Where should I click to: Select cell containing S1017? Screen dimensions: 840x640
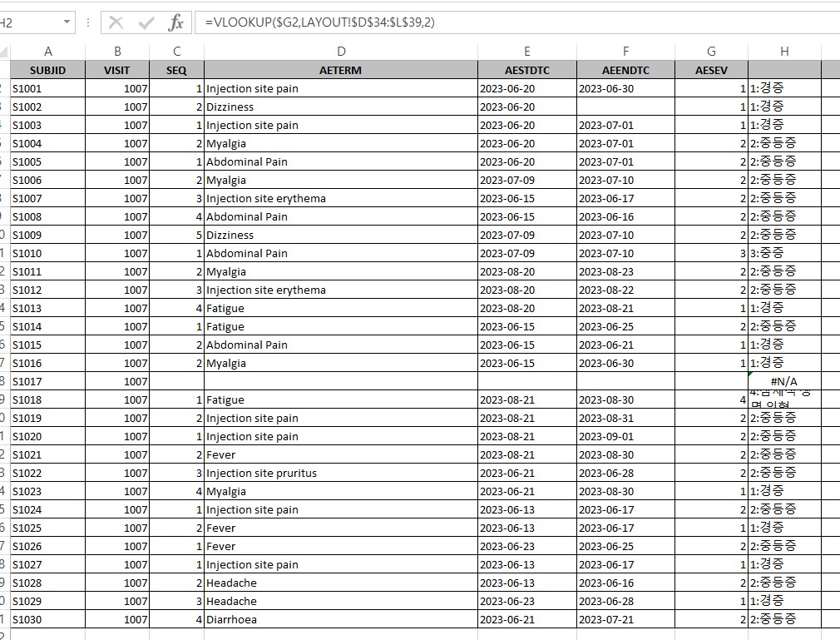[47, 381]
